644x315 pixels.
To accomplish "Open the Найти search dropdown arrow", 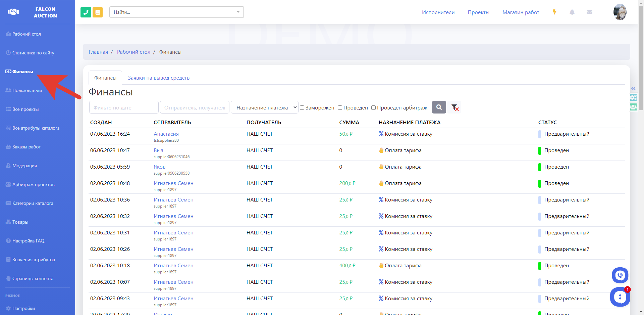I will [238, 12].
